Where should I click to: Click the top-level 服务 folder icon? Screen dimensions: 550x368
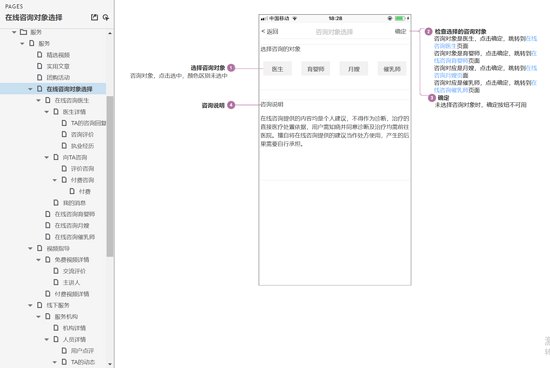pos(24,32)
